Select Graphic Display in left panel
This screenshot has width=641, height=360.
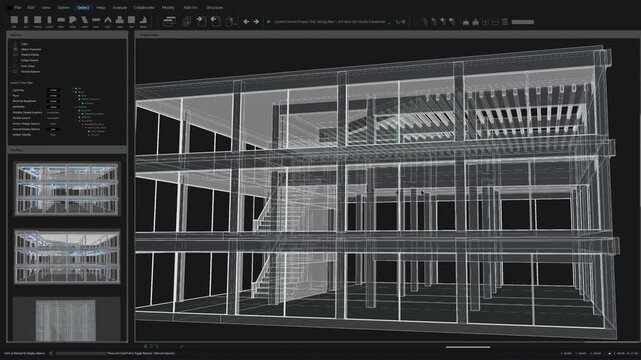click(x=30, y=55)
